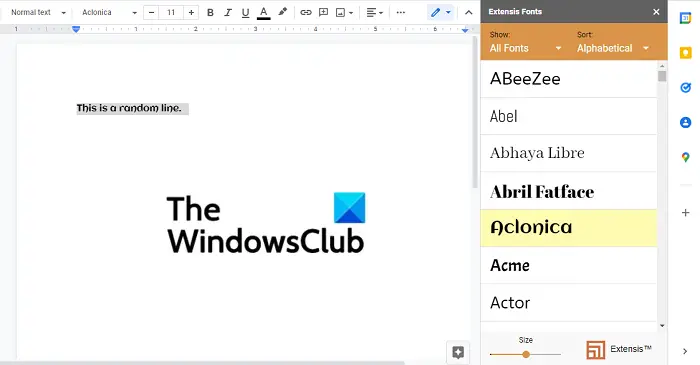Click the insert link icon
700x365 pixels.
coord(306,12)
